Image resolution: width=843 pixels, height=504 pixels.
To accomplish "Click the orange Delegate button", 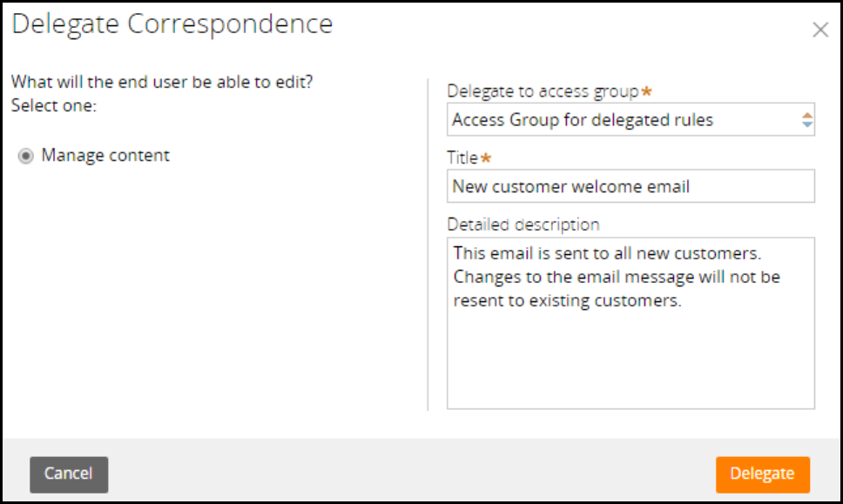I will pos(762,474).
